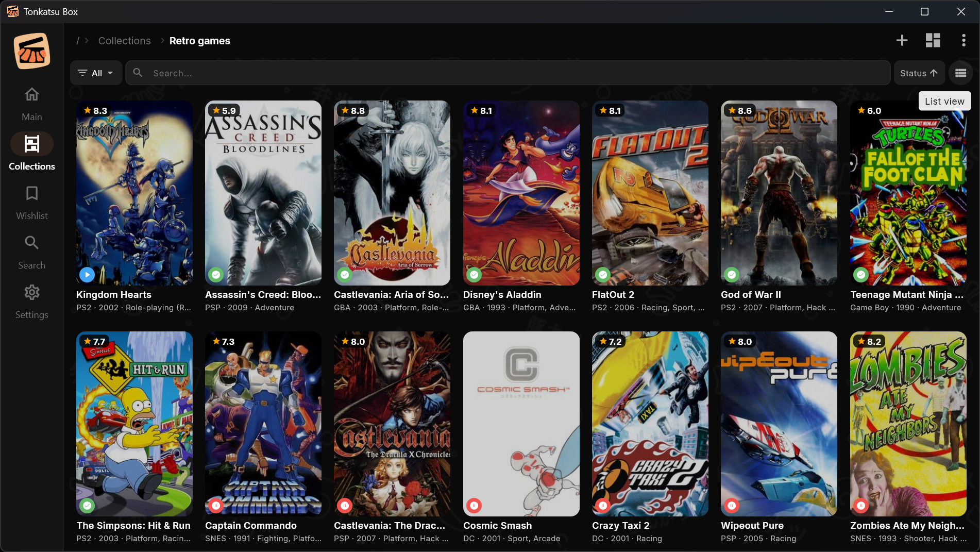Click the Kingdom Hearts title text
Screen dimensions: 980x552
pyautogui.click(x=114, y=294)
